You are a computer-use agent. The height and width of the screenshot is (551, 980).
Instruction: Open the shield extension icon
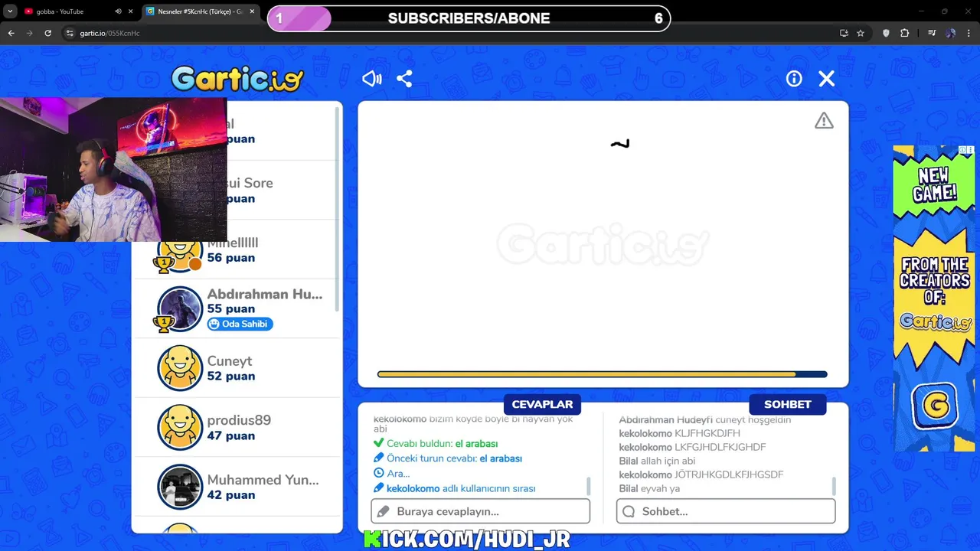886,33
